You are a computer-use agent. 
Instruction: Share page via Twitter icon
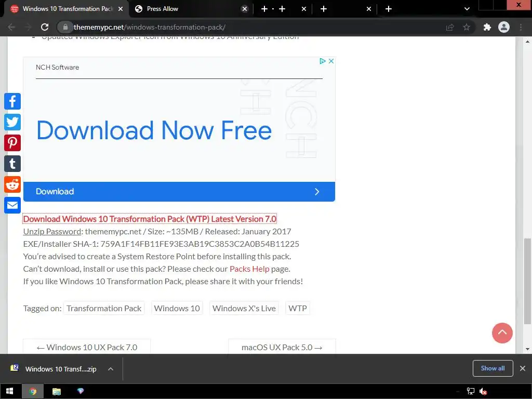click(12, 122)
